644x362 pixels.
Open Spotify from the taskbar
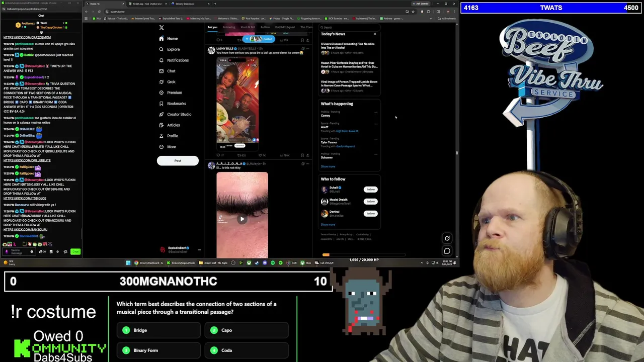coord(273,263)
